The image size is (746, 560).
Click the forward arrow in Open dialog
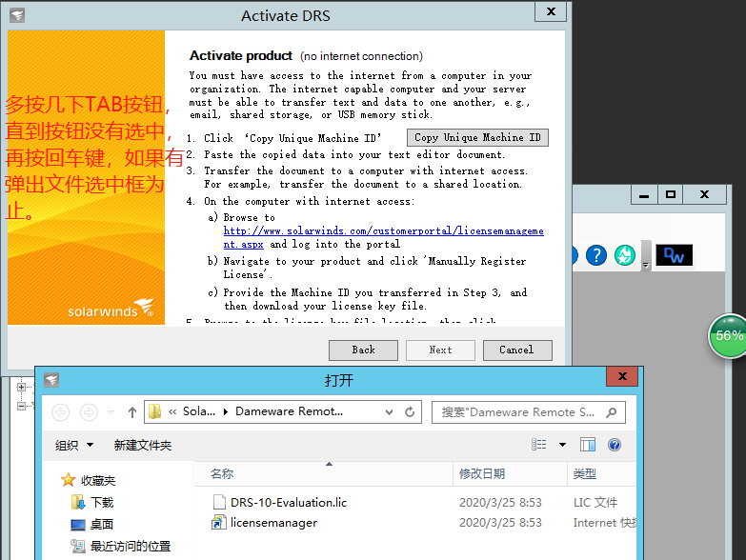point(89,412)
